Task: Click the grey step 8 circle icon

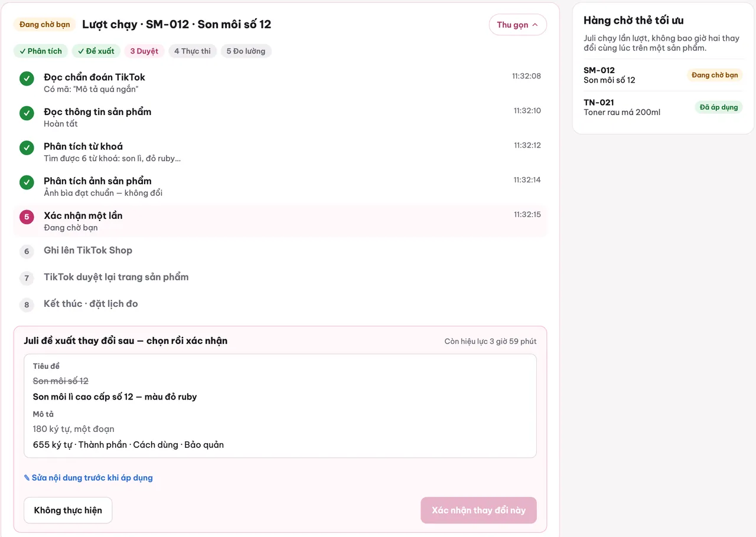Action: [x=27, y=305]
